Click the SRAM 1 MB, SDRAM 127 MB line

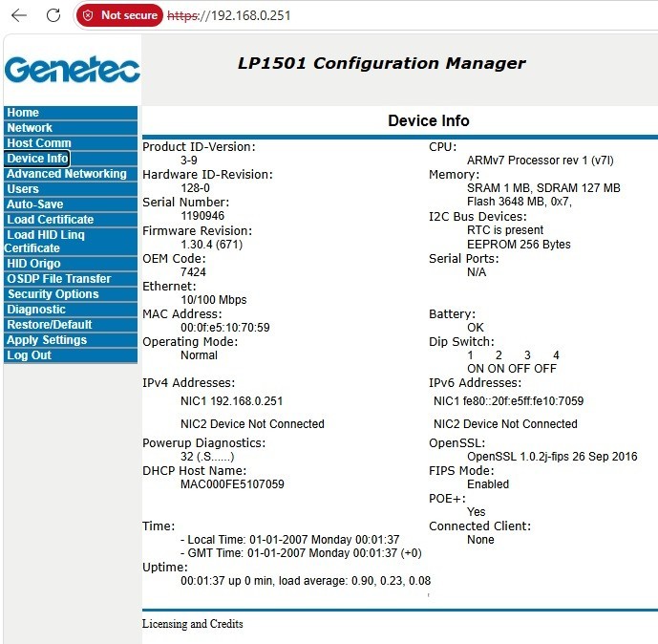click(543, 188)
